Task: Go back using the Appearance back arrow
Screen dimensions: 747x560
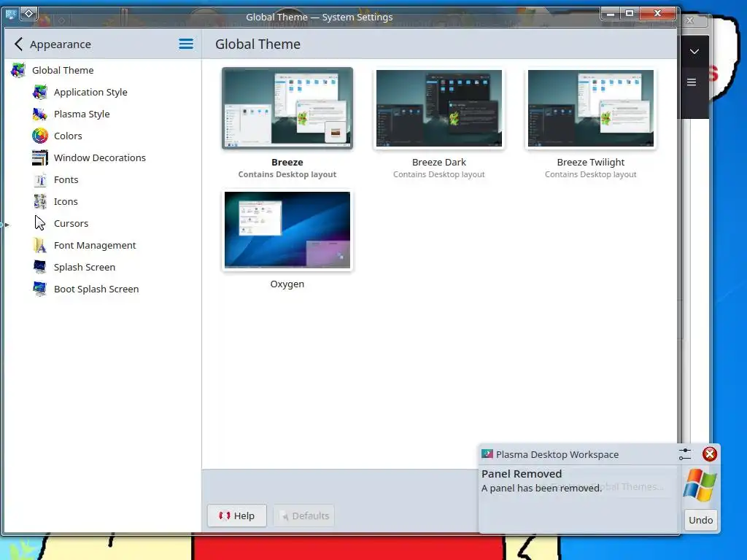Action: pos(18,44)
